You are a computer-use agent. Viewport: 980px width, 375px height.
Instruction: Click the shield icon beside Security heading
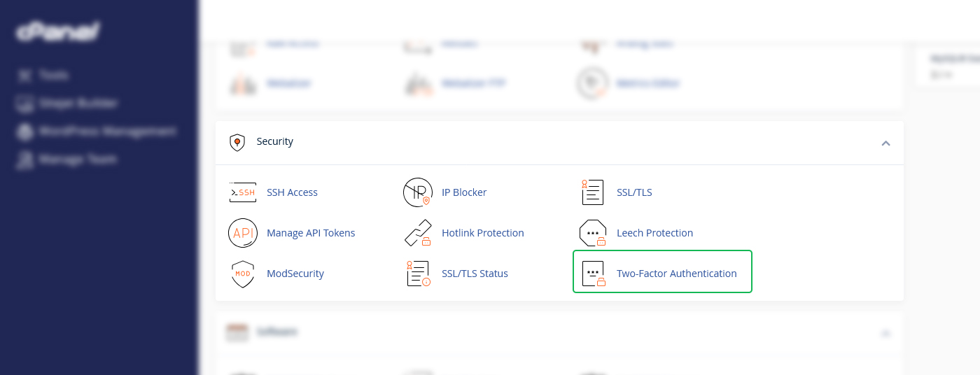click(237, 142)
